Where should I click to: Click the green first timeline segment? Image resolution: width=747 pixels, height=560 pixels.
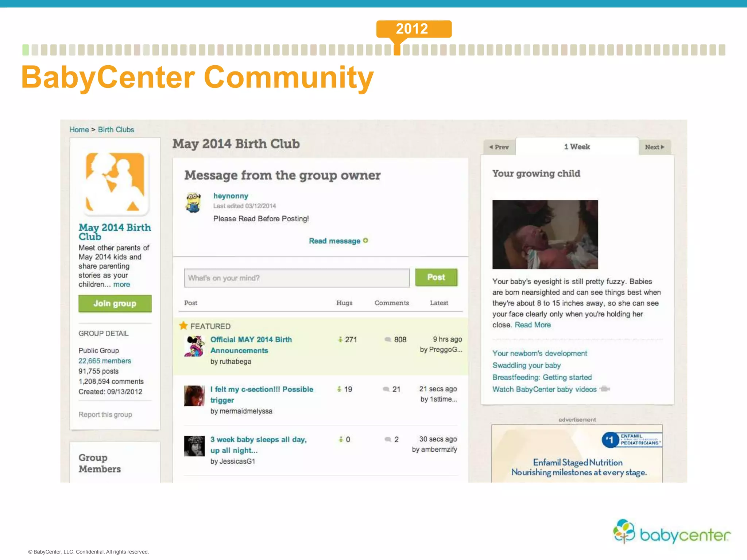coord(26,50)
